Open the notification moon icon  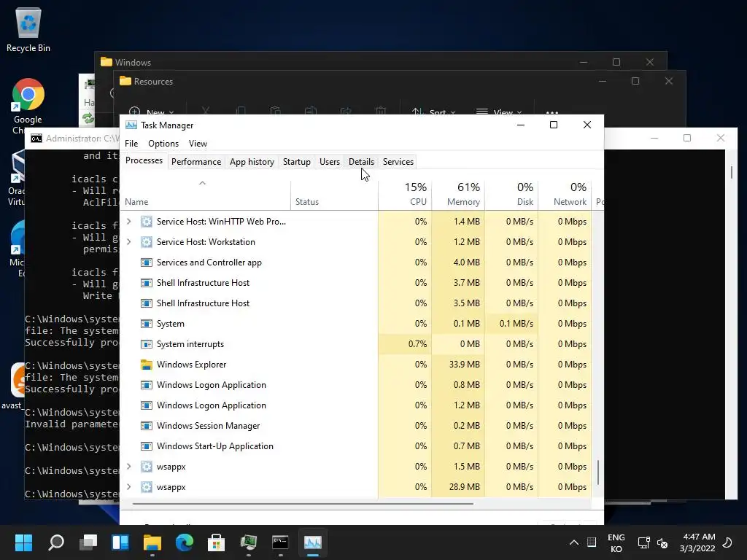(727, 542)
